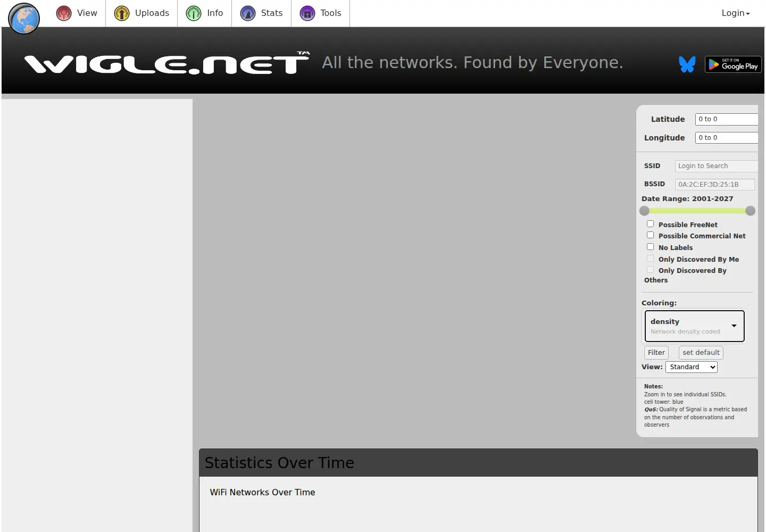Open the View menu
The image size is (766, 532).
click(77, 13)
